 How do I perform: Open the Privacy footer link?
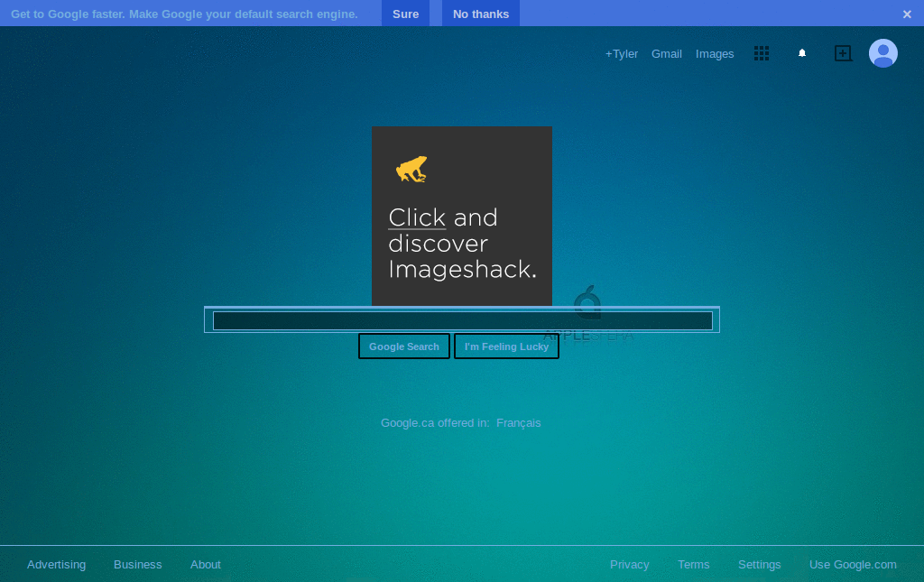click(629, 564)
